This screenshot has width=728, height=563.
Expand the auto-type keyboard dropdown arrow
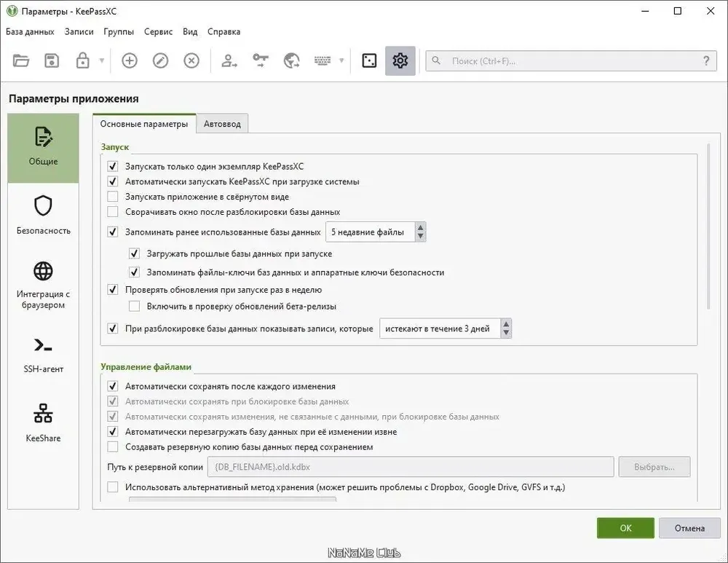pyautogui.click(x=341, y=61)
